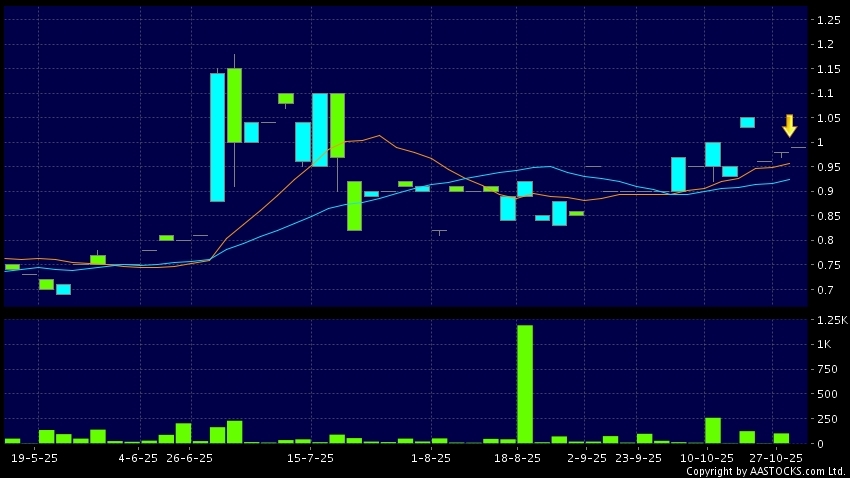Click the 1K volume axis label

(823, 344)
